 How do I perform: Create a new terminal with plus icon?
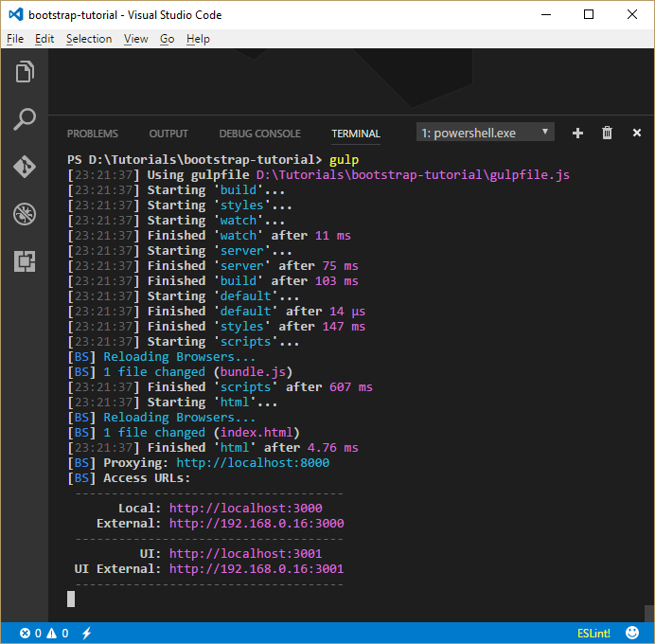(x=577, y=134)
